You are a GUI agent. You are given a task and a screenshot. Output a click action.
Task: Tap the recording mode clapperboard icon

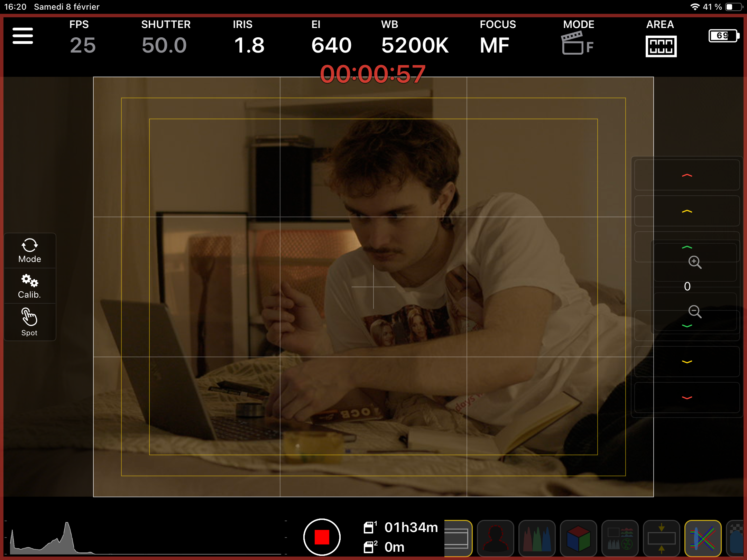point(577,43)
